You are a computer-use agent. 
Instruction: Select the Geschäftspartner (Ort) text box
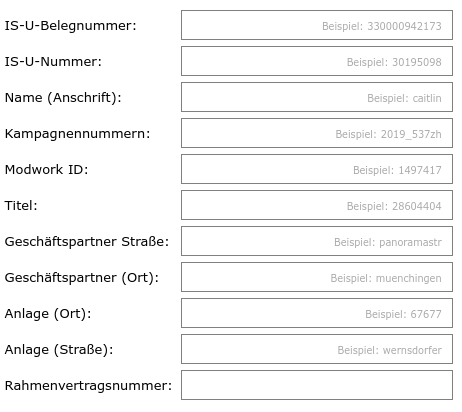[317, 277]
